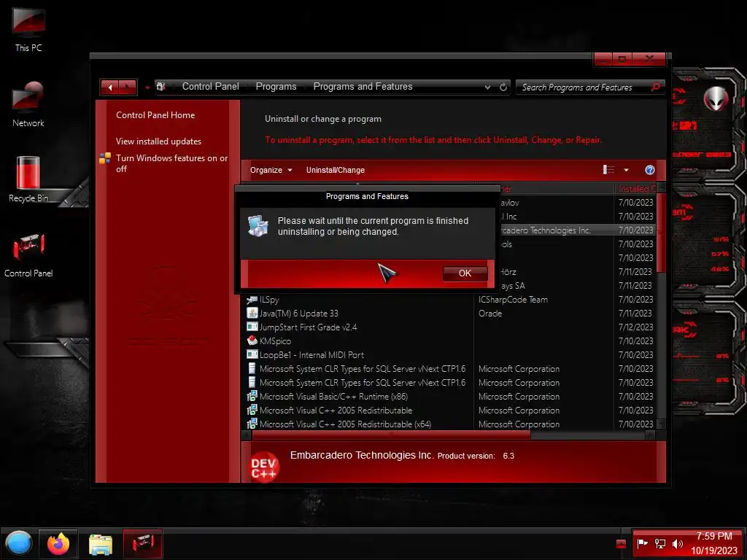
Task: Refresh the Programs and Features address bar
Action: pyautogui.click(x=503, y=87)
